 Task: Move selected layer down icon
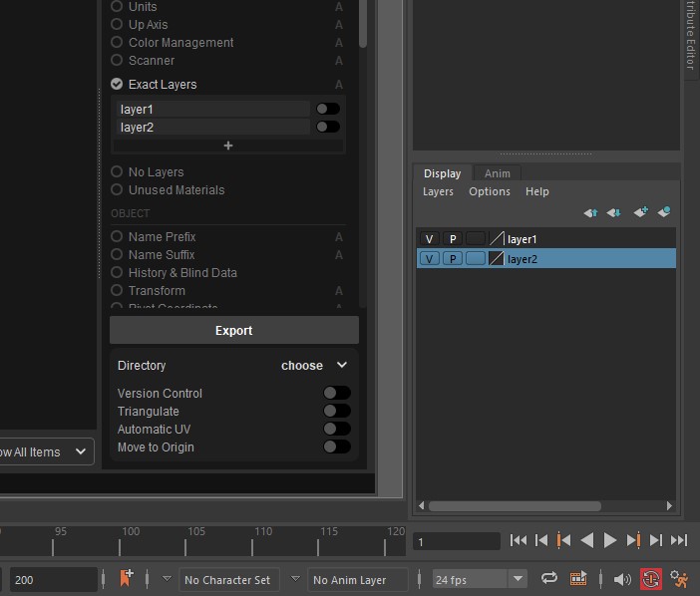coord(614,213)
